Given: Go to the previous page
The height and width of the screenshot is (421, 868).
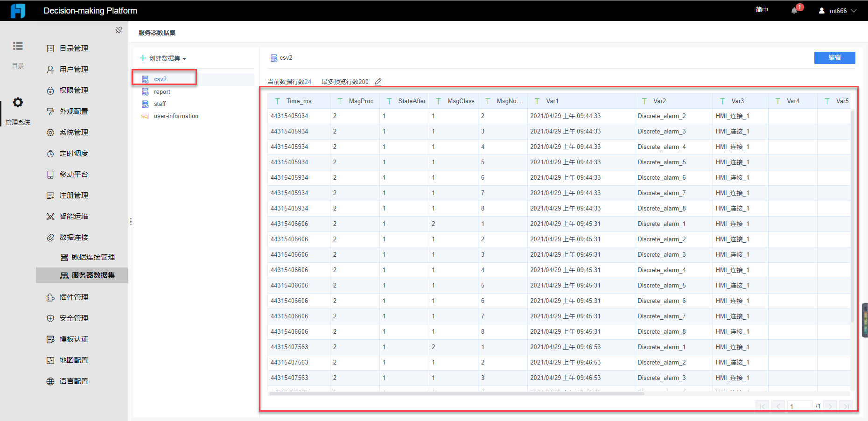Looking at the screenshot, I should (778, 406).
